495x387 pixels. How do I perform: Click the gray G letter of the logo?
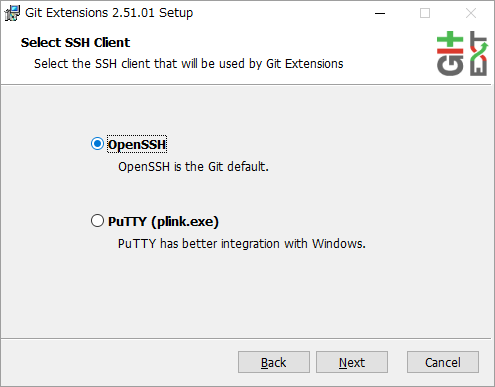(450, 65)
